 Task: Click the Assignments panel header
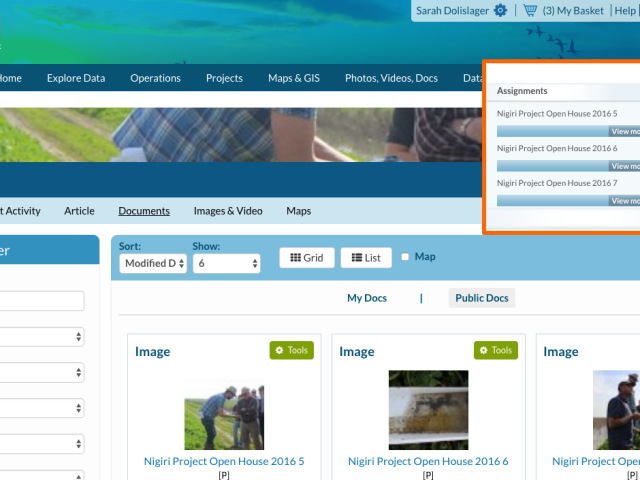tap(563, 91)
